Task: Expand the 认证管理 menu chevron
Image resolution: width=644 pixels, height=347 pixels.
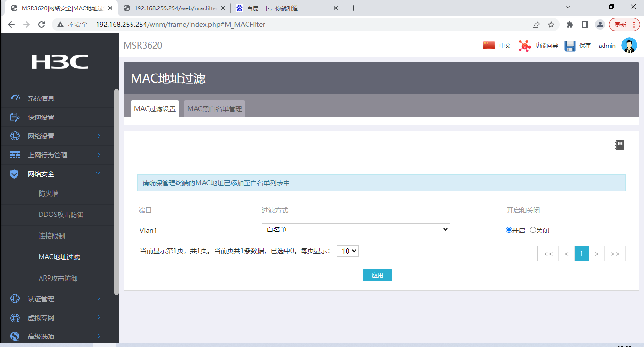Action: (99, 298)
